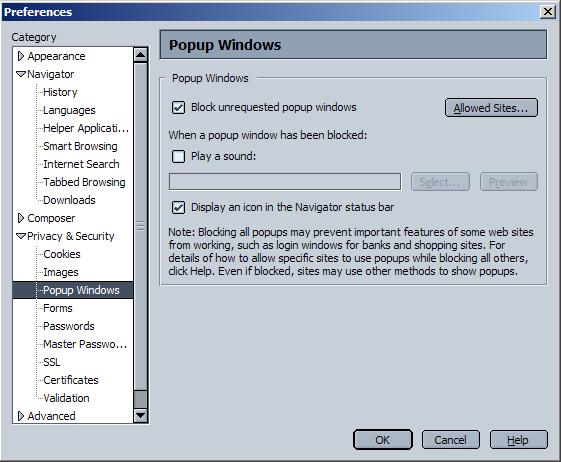Enable Play a sound checkbox

pos(178,156)
